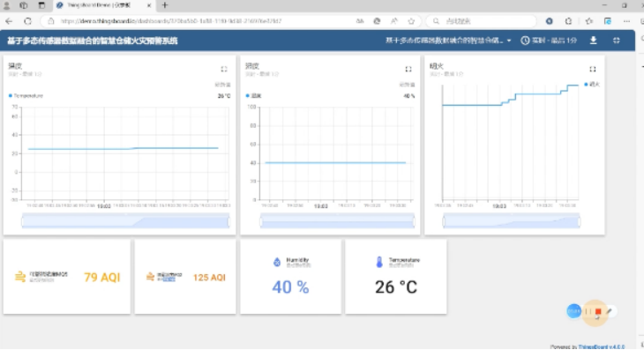Click the 26 °C latest value label
The width and height of the screenshot is (644, 350).
coord(224,95)
